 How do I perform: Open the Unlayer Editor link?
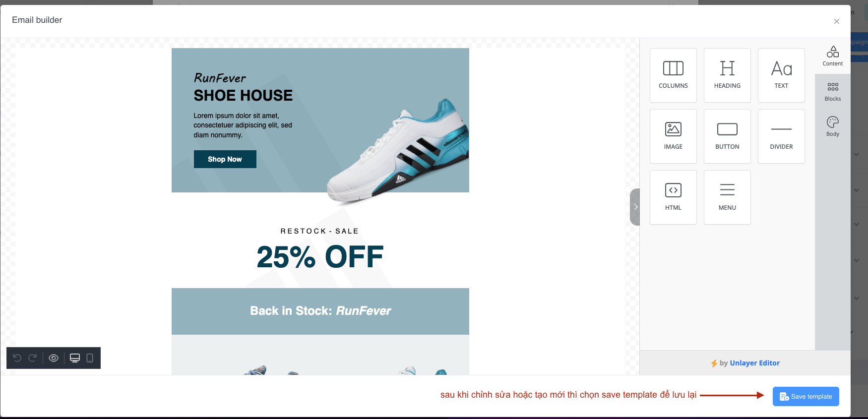coord(754,363)
